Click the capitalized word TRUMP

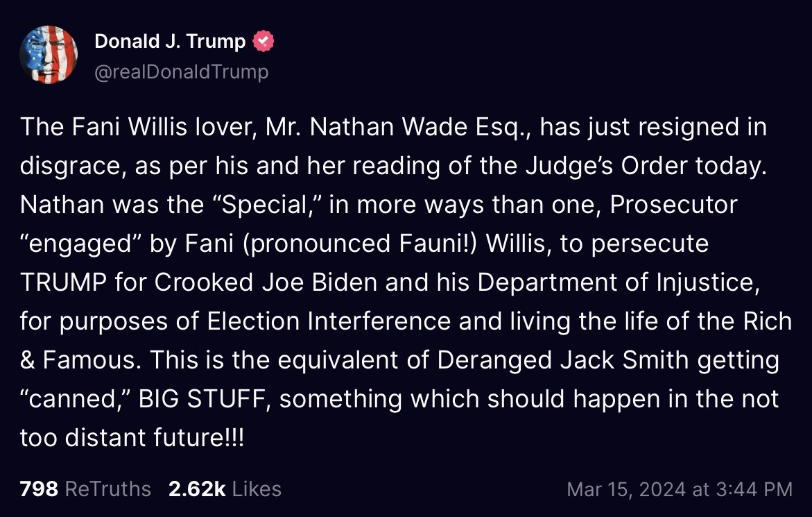[x=63, y=282]
